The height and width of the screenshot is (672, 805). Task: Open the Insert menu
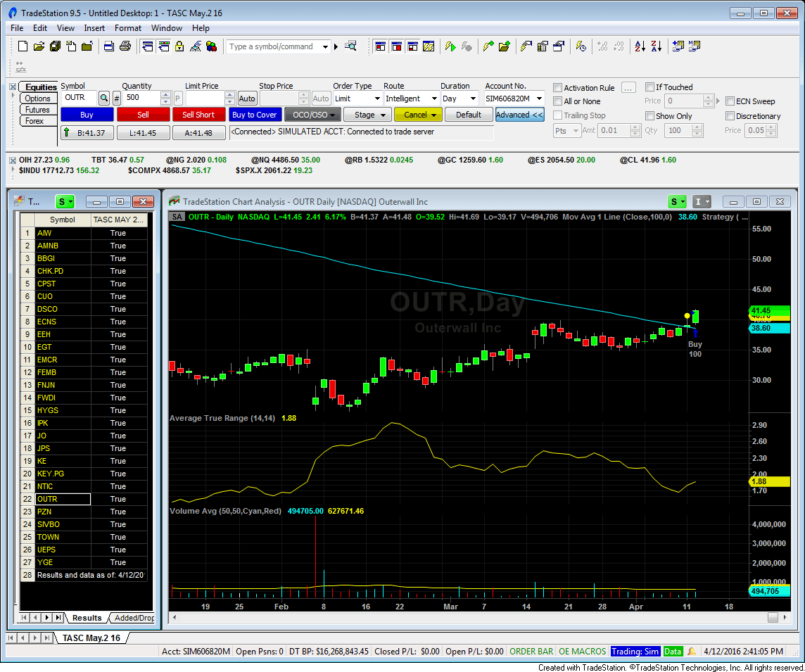94,27
